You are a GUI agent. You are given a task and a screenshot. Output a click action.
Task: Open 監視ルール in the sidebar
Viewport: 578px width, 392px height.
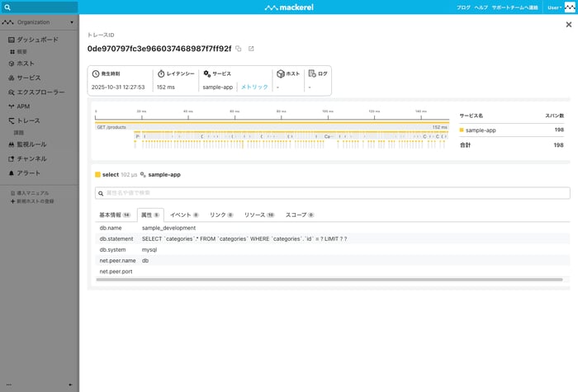tap(31, 144)
